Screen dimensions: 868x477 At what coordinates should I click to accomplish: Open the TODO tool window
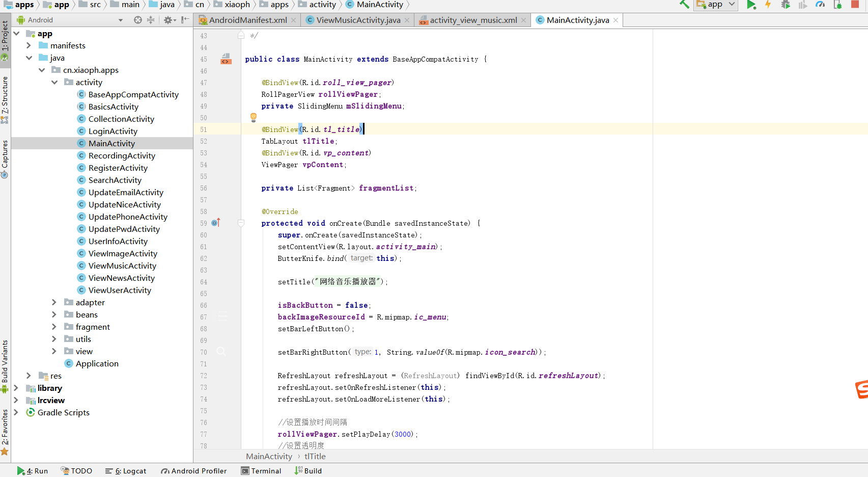tap(76, 471)
